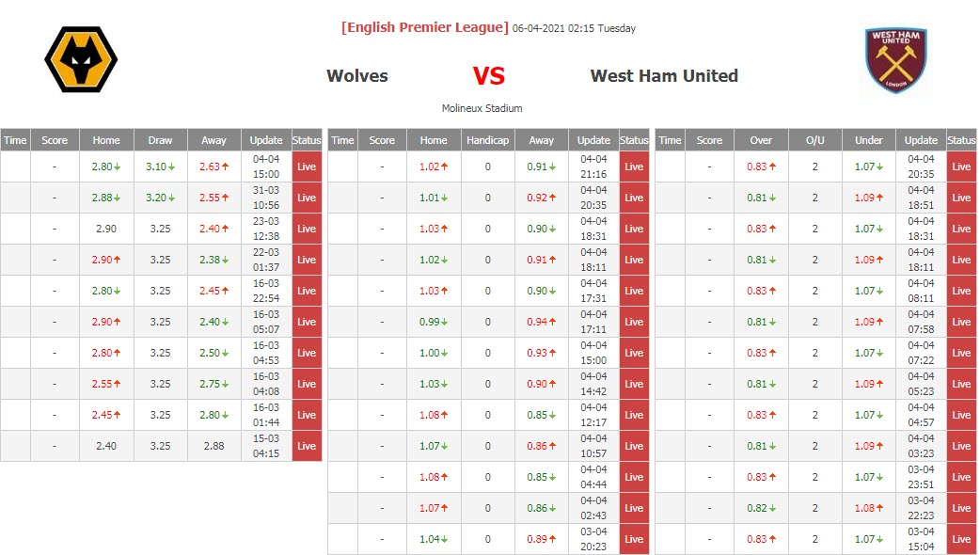Screen dimensions: 980x555
Task: Click the Molineux Stadium label
Action: pyautogui.click(x=481, y=108)
